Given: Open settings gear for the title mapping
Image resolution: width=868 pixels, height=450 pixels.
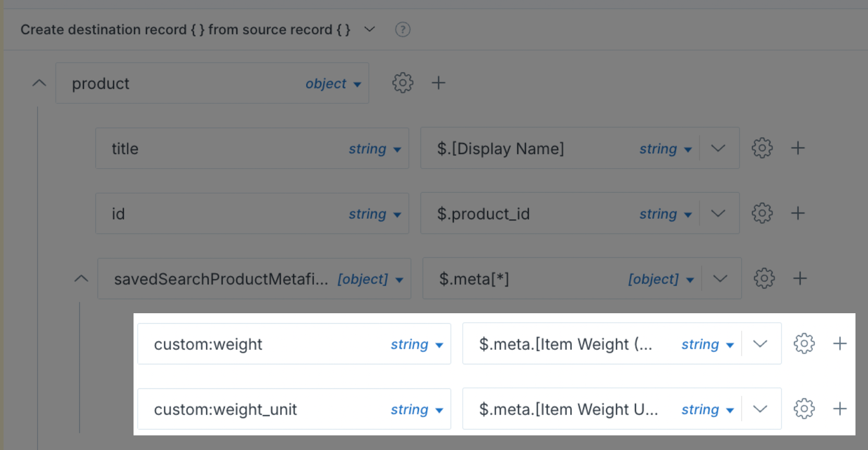Looking at the screenshot, I should [x=762, y=148].
